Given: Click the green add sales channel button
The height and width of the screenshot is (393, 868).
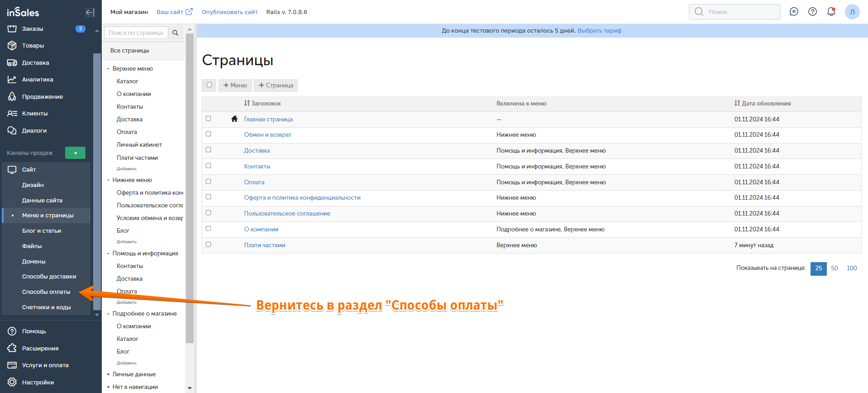Looking at the screenshot, I should (75, 153).
